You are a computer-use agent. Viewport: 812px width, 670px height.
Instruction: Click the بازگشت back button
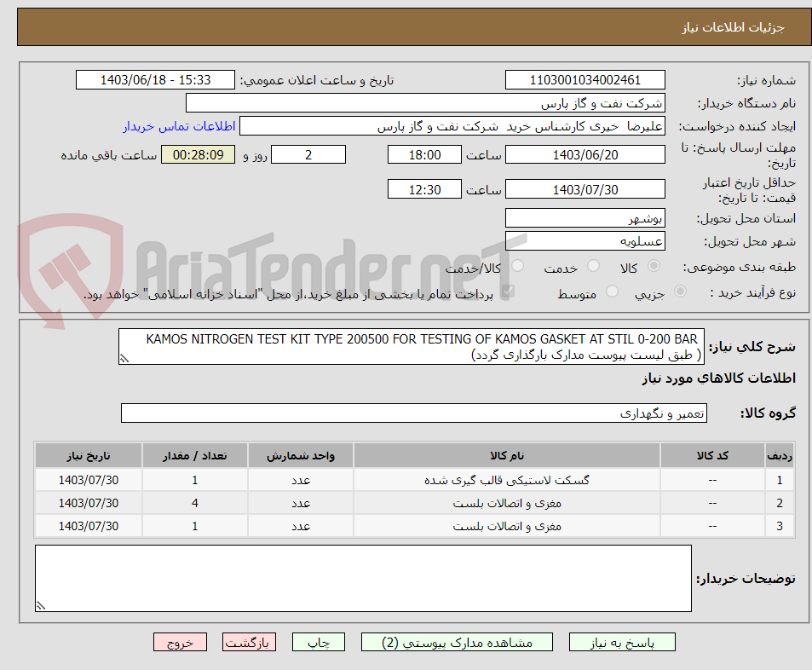click(249, 642)
